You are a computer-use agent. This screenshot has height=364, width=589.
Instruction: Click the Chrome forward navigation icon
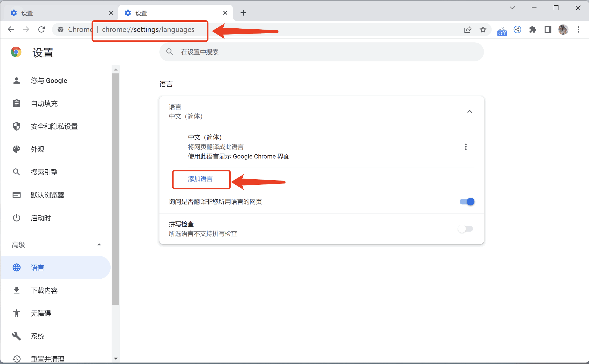point(26,29)
